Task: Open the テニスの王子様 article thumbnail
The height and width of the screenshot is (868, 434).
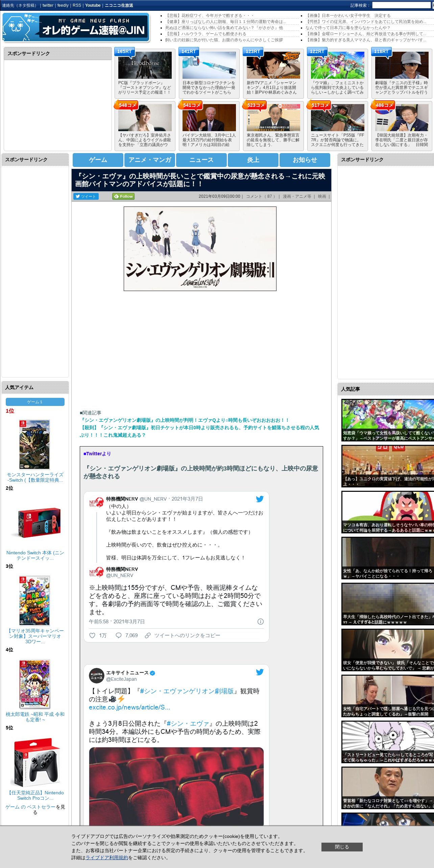Action: click(x=402, y=65)
